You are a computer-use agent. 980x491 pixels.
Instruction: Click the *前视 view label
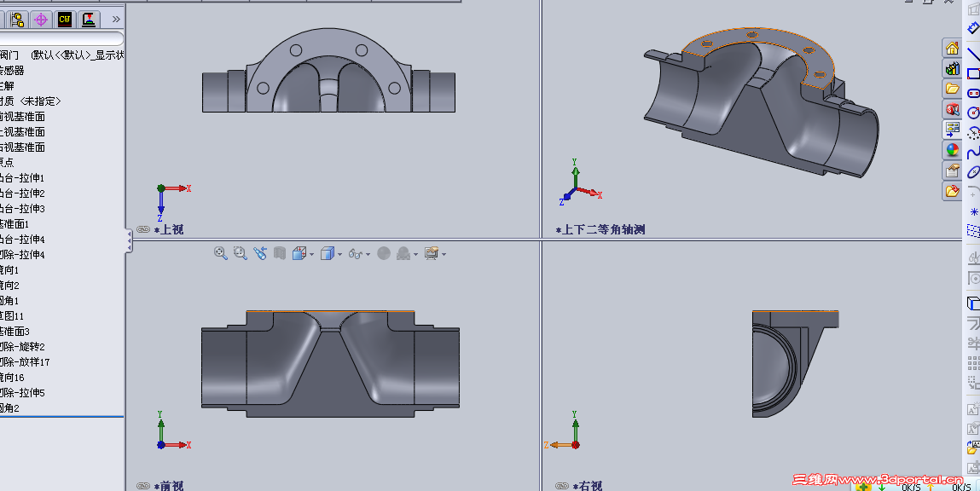pyautogui.click(x=169, y=486)
